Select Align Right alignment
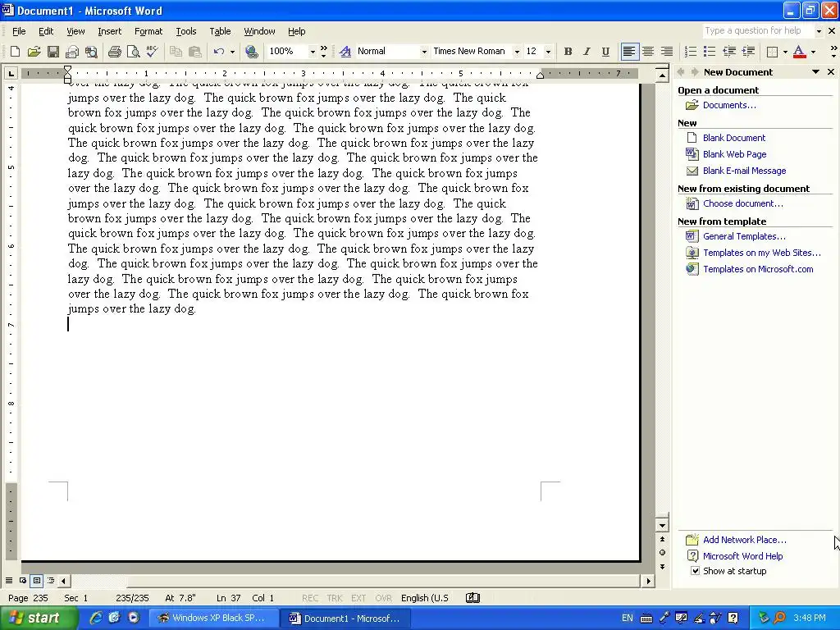840x630 pixels. [x=666, y=52]
